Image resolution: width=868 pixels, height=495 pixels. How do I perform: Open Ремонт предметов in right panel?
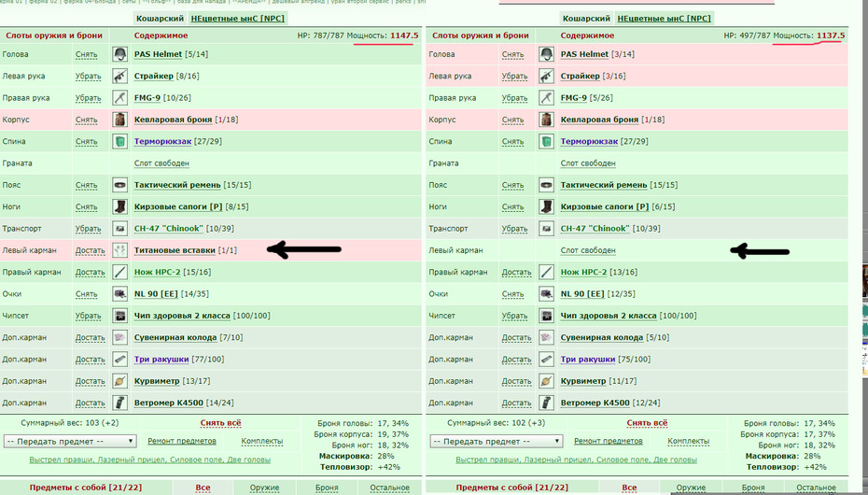(x=608, y=441)
